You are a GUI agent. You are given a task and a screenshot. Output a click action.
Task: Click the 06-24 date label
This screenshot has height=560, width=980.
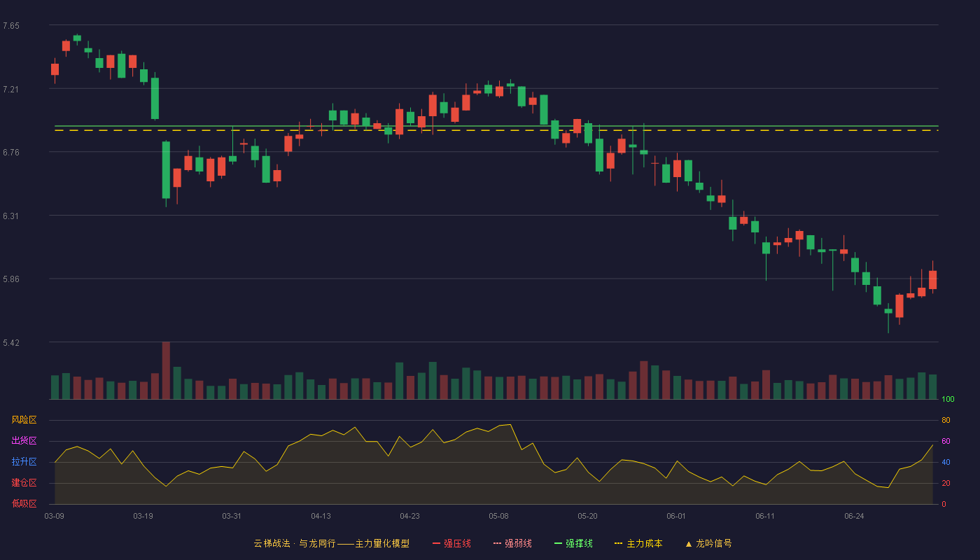click(854, 516)
